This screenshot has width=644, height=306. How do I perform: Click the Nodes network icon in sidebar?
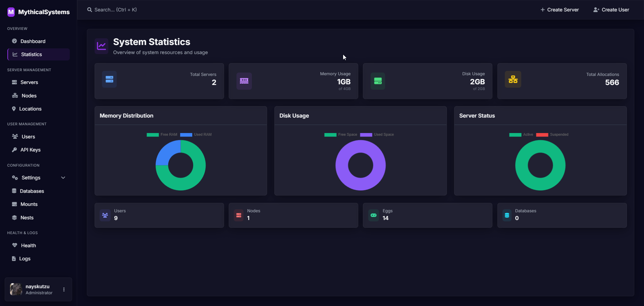[15, 95]
